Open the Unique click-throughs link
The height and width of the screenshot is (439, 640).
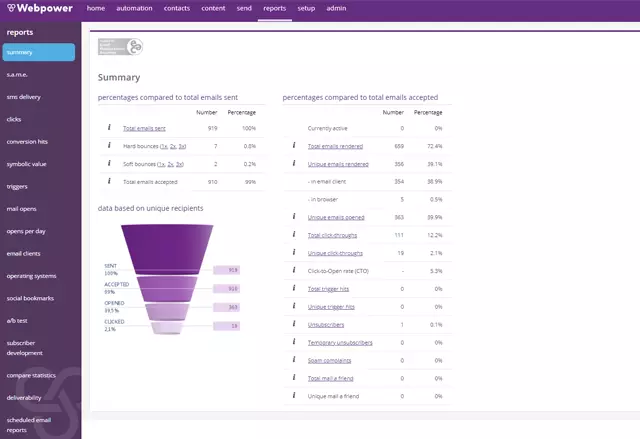[335, 253]
